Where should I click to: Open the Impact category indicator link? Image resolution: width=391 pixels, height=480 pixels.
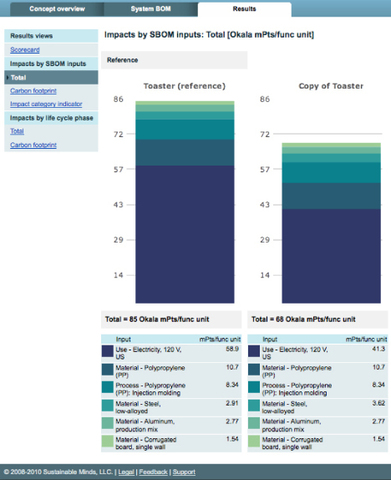[46, 104]
